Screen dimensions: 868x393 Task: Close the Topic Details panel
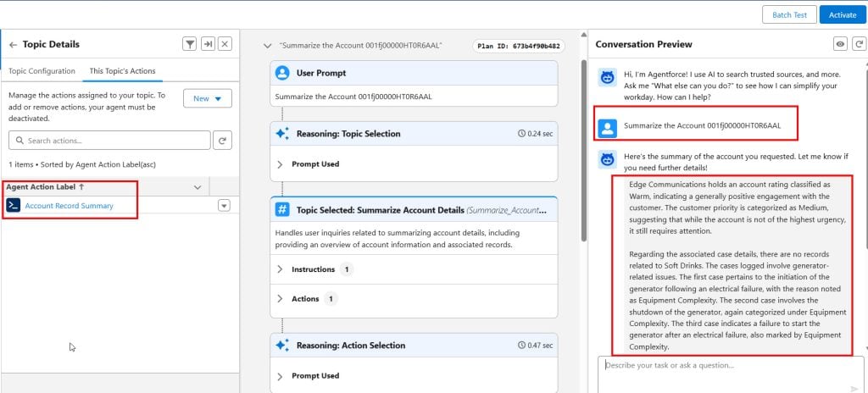click(x=225, y=44)
